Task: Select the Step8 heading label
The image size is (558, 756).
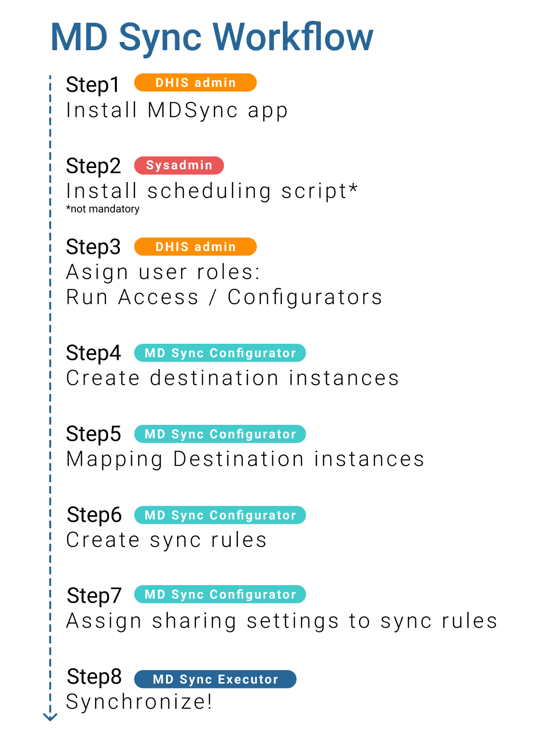Action: click(94, 677)
